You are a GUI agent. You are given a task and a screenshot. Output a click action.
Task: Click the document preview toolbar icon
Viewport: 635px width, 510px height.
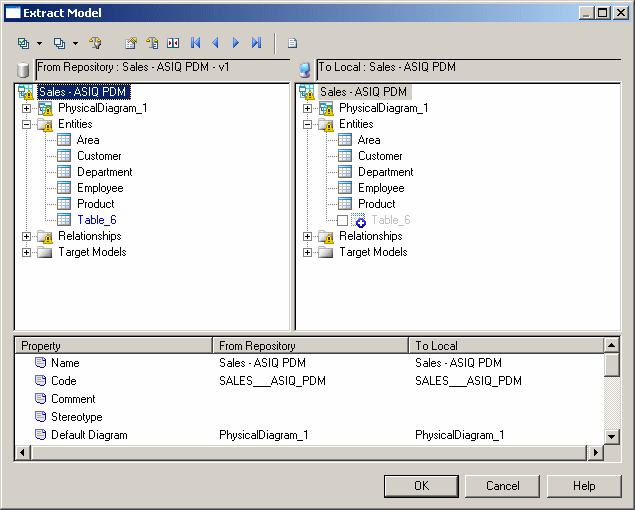292,43
